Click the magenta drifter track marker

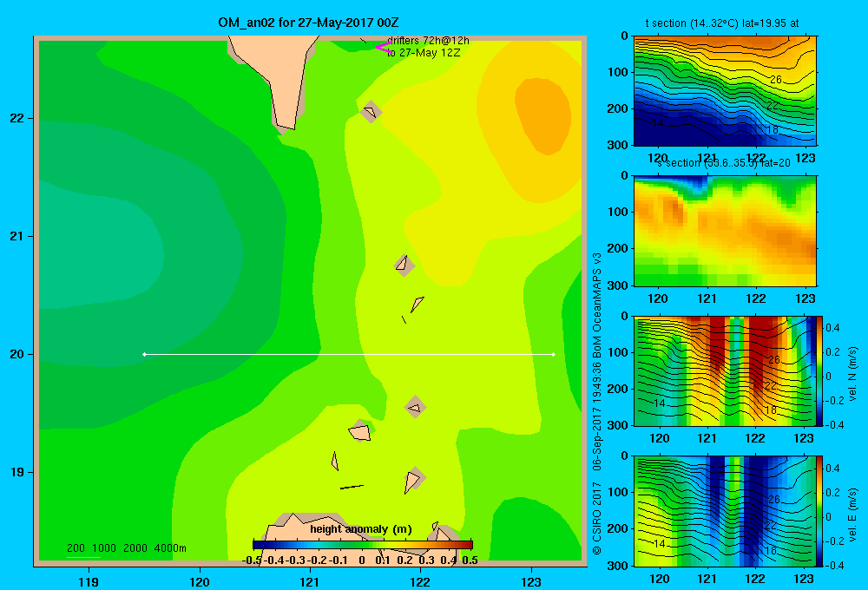point(384,47)
